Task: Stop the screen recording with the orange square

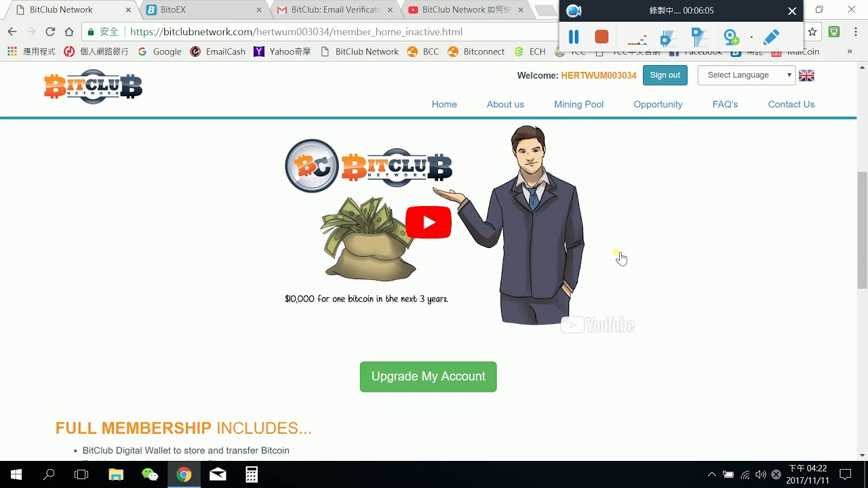Action: pos(601,37)
